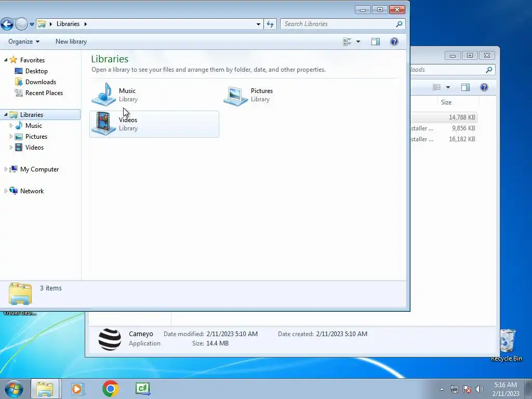The height and width of the screenshot is (399, 532).
Task: Collapse the Favorites group
Action: tap(6, 60)
